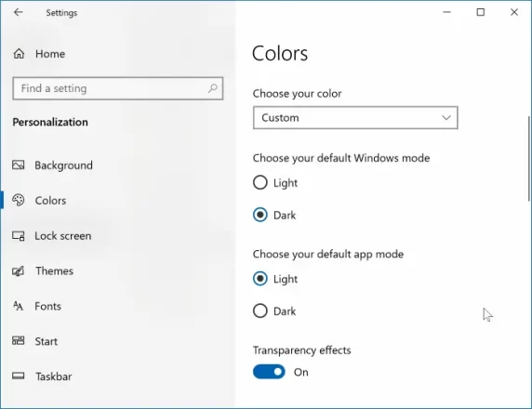Turn off Transparency effects toggle
This screenshot has width=532, height=409.
269,372
